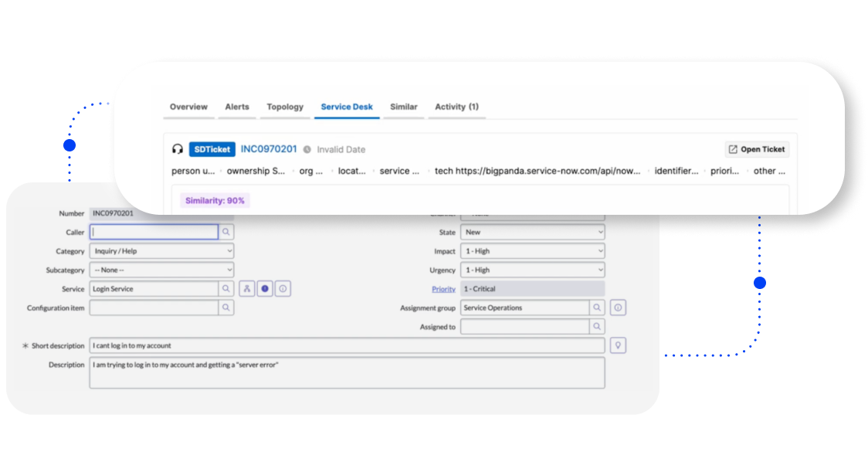Viewport: 868px width, 476px height.
Task: Click the SDTicket badge
Action: pyautogui.click(x=212, y=149)
